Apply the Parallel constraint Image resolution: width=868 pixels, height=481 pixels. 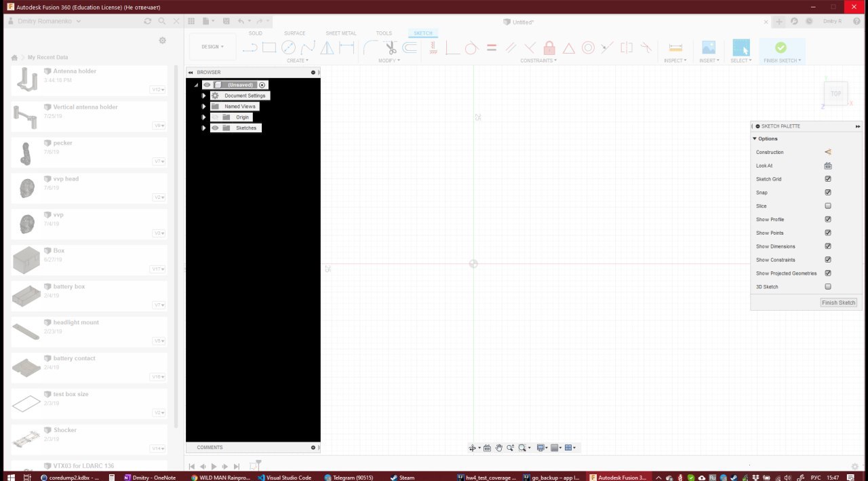(x=511, y=47)
